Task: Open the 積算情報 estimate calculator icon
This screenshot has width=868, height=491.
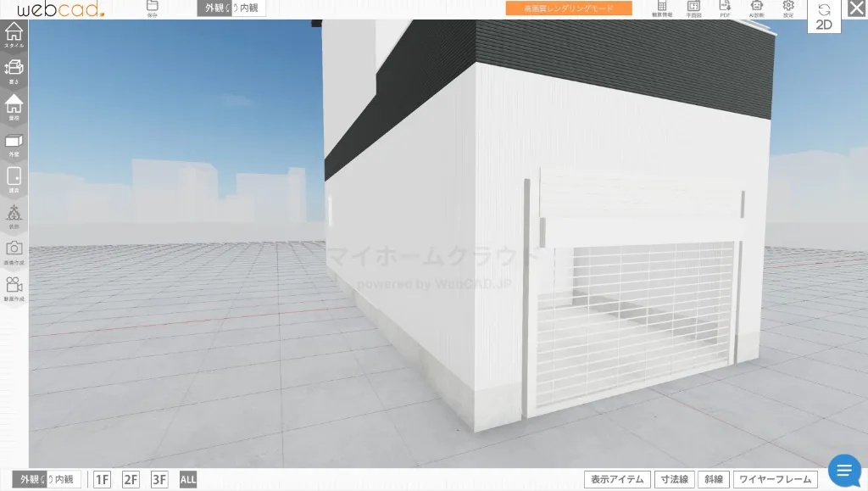Action: click(x=662, y=8)
